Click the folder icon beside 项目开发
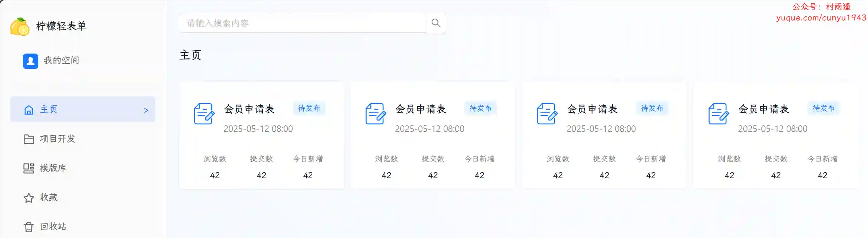Screen dimensions: 868x238 (28, 139)
